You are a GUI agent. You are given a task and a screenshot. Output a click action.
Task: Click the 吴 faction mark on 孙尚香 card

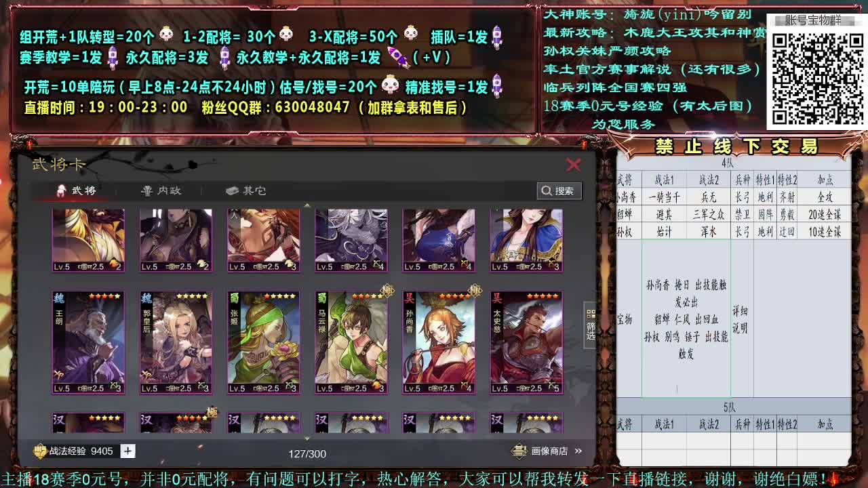[409, 298]
